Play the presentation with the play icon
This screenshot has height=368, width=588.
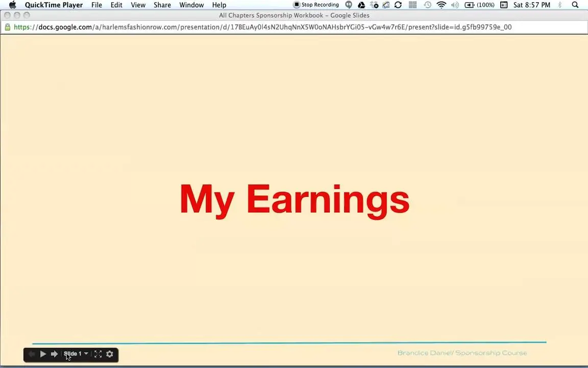pos(43,354)
